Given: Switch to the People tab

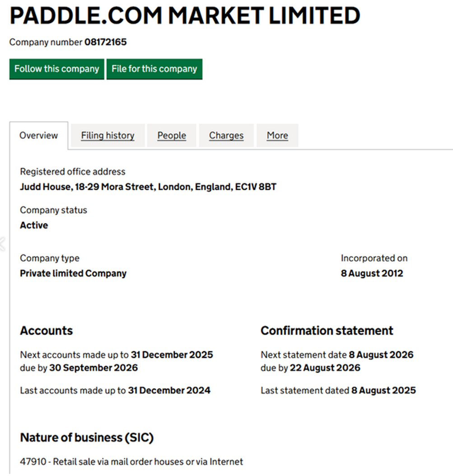Looking at the screenshot, I should (x=172, y=136).
